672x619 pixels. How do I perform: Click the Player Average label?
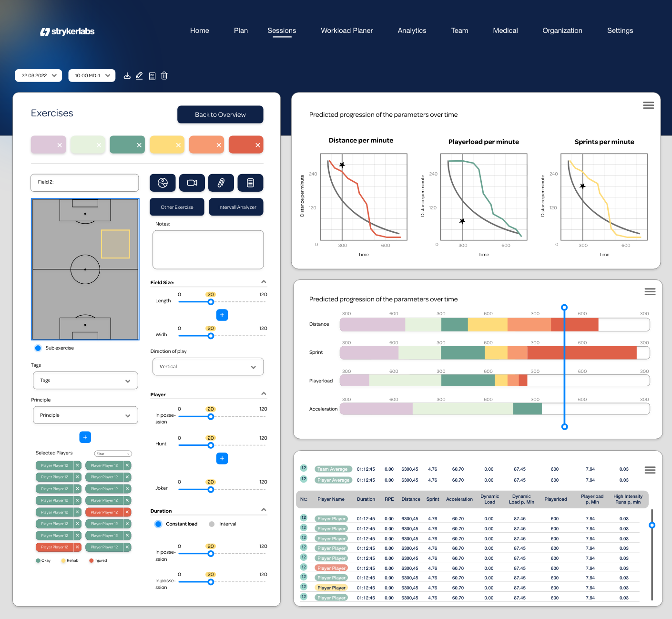(333, 480)
